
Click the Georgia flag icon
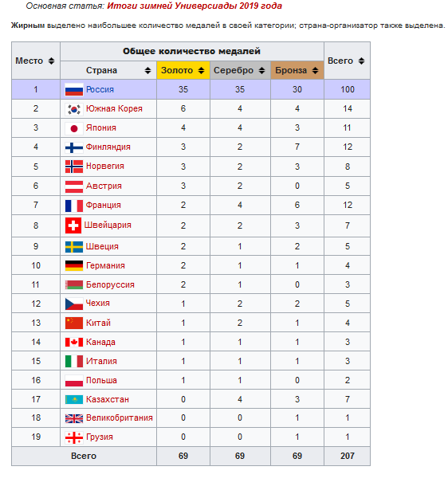click(x=74, y=437)
